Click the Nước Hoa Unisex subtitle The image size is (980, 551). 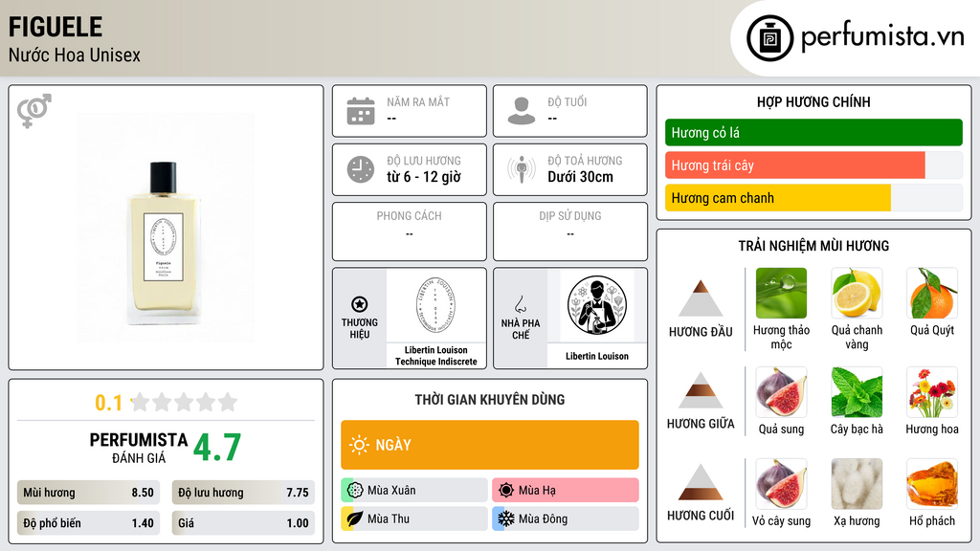pyautogui.click(x=75, y=55)
